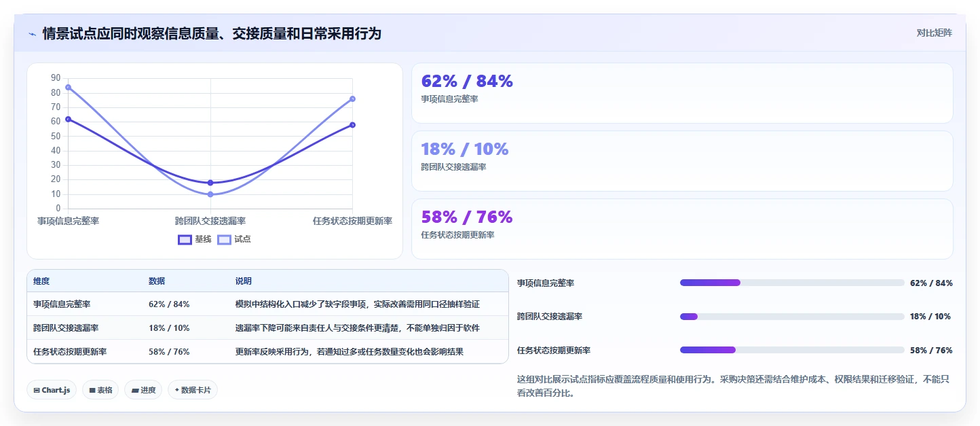Click the 事项信息完整率 progress bar

[792, 283]
